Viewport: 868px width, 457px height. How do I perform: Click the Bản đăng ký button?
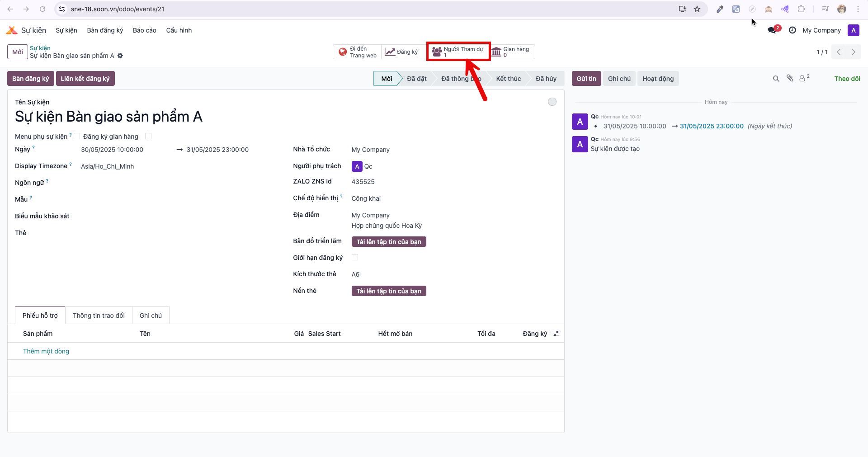click(x=30, y=79)
